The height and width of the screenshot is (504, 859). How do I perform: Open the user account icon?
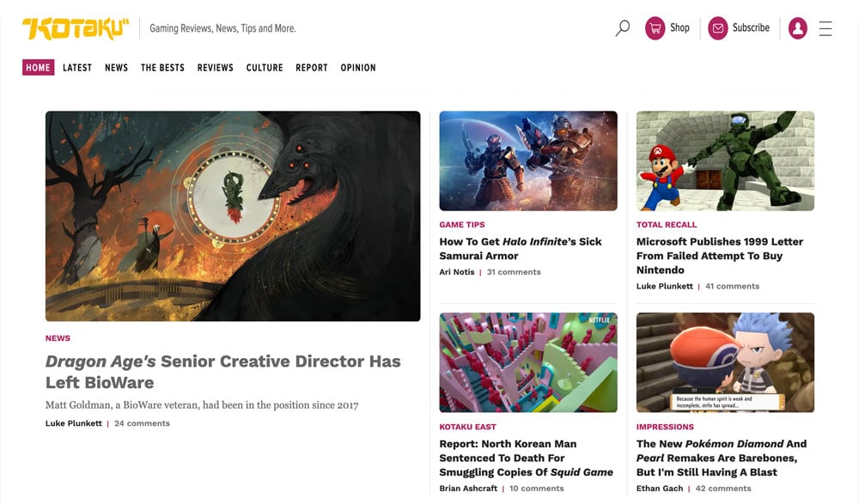point(797,27)
